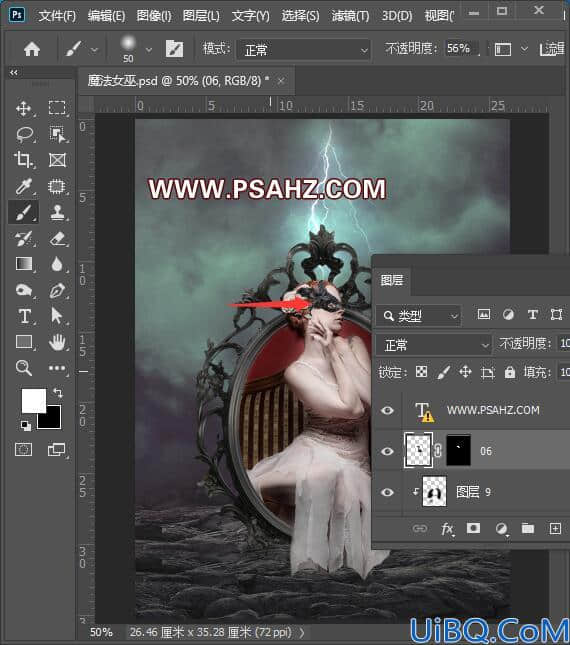Open the status bar info arrow
The width and height of the screenshot is (570, 645).
[302, 632]
